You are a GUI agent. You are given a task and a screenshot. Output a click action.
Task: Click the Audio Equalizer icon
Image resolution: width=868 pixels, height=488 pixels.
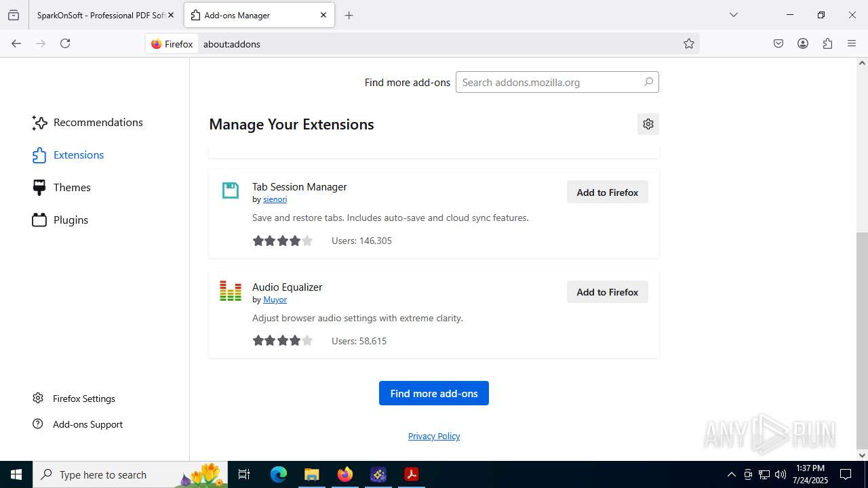click(231, 291)
